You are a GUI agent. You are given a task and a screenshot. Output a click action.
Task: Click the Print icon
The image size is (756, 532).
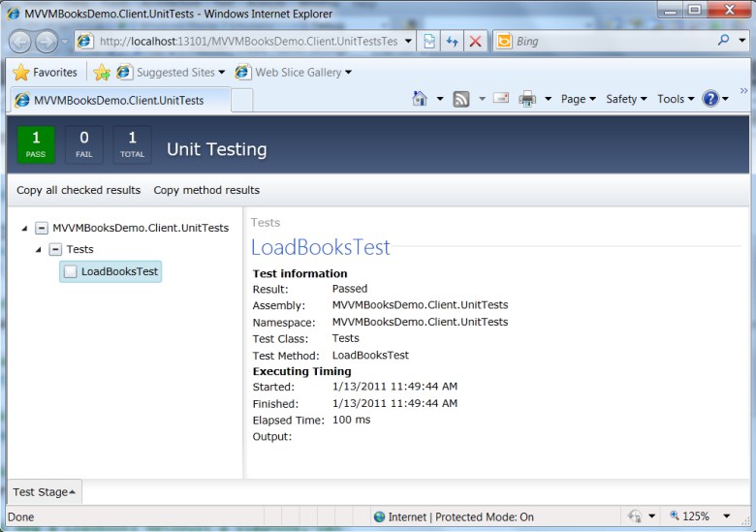[527, 99]
